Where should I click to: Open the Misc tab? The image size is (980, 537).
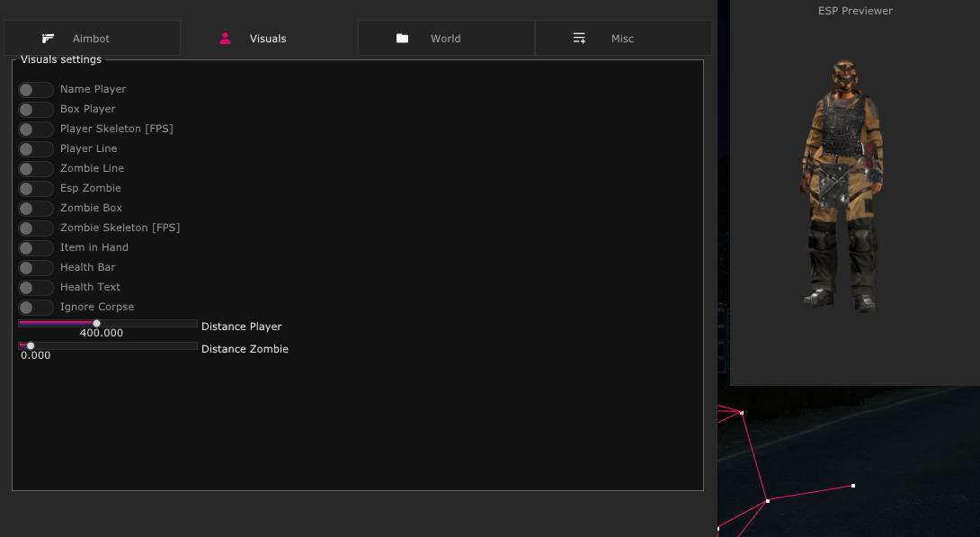click(x=623, y=38)
